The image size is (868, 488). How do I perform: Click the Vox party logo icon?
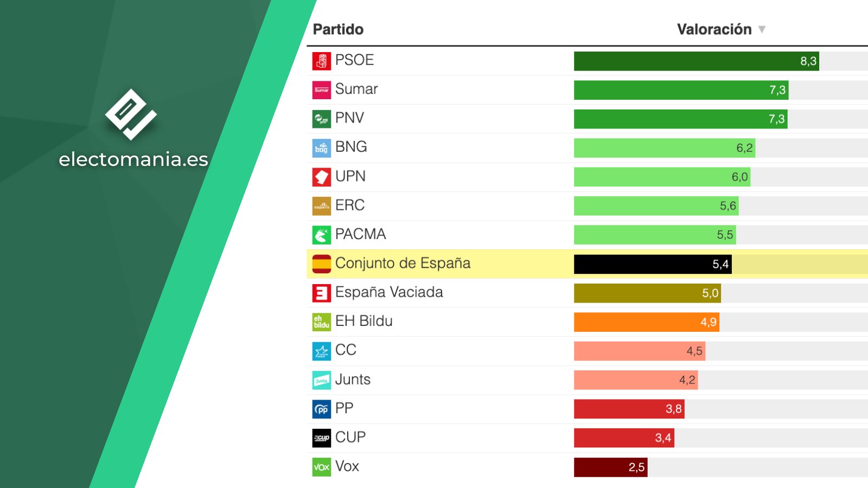(322, 467)
